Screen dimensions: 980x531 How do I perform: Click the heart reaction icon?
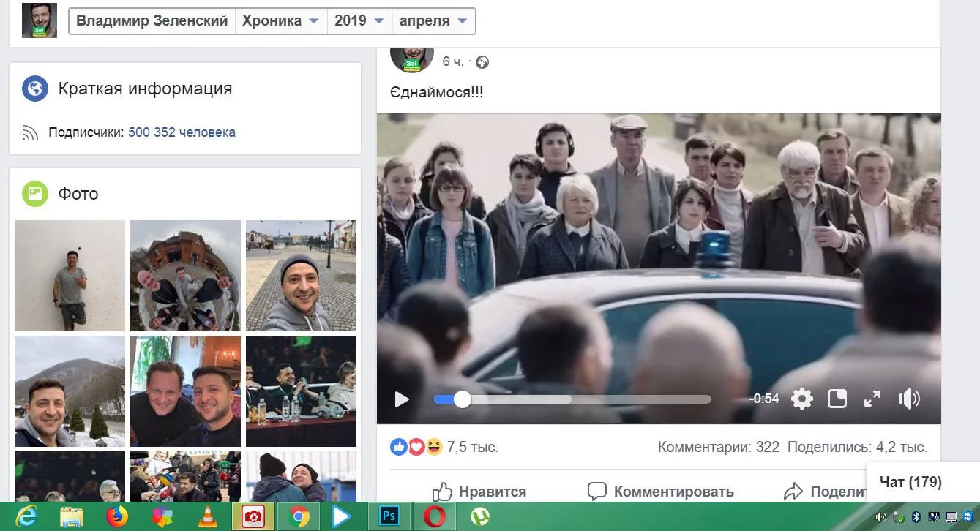pyautogui.click(x=416, y=446)
